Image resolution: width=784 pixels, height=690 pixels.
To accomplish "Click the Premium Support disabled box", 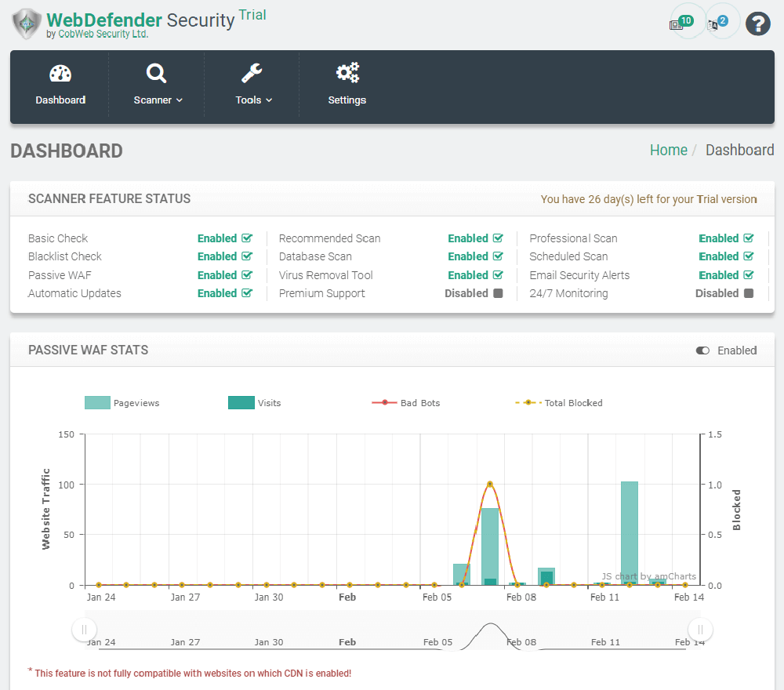I will pos(498,293).
